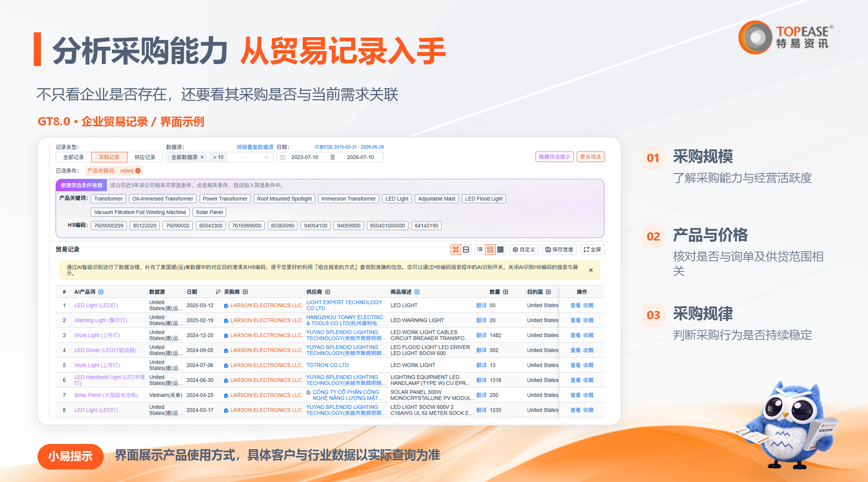
Task: Click 翻译 for the LED WARNING LIGHT row
Action: (481, 320)
